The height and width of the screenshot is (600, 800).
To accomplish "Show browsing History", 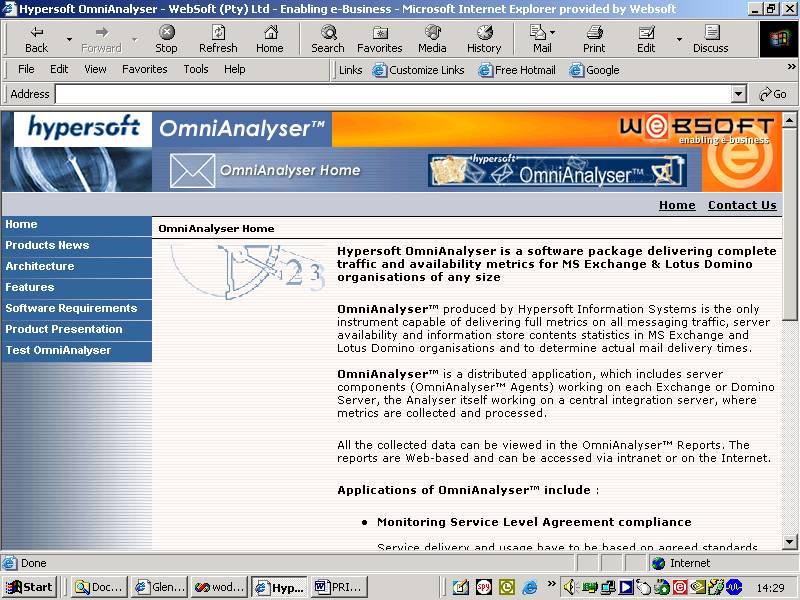I will click(x=484, y=39).
